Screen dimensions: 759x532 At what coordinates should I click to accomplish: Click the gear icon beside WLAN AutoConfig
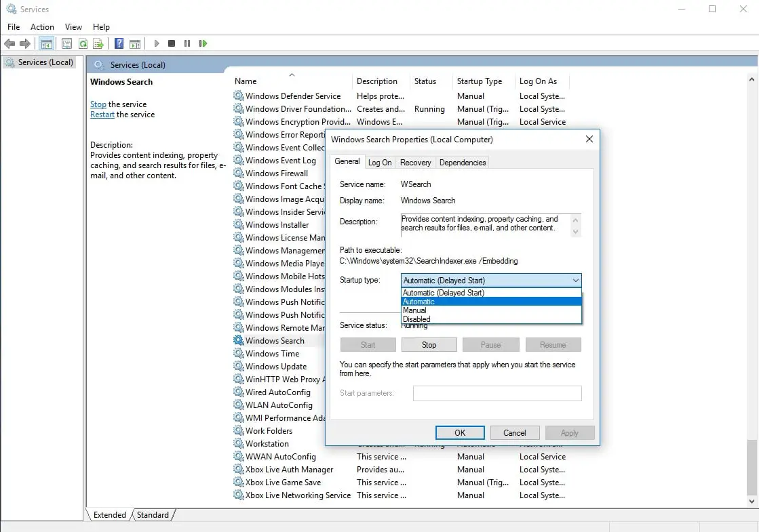click(x=238, y=405)
